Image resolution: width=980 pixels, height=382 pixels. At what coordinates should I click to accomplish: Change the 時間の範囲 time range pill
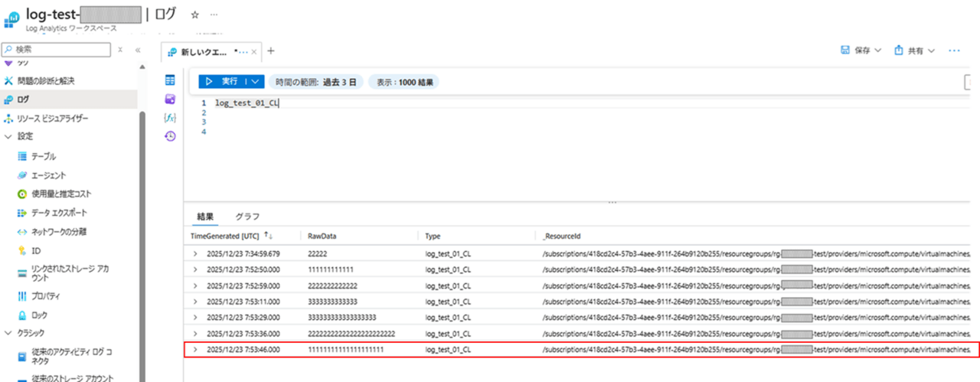point(316,82)
